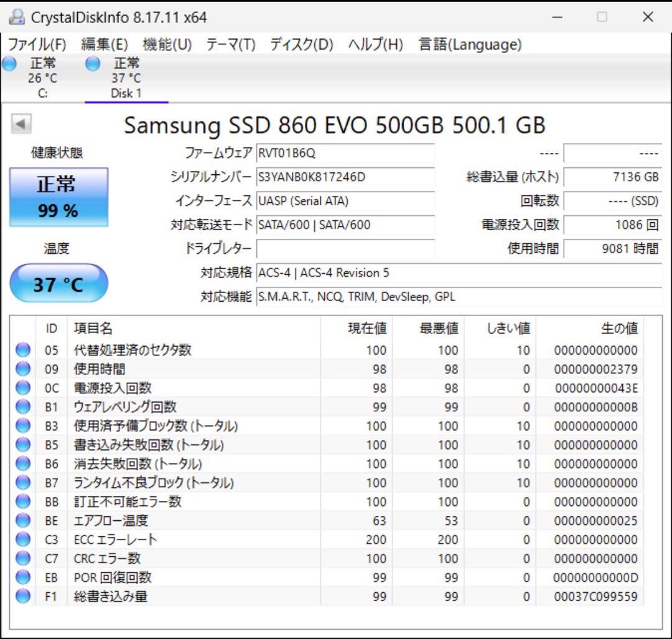The width and height of the screenshot is (672, 639).
Task: Open the 機能(U) menu
Action: (x=167, y=44)
